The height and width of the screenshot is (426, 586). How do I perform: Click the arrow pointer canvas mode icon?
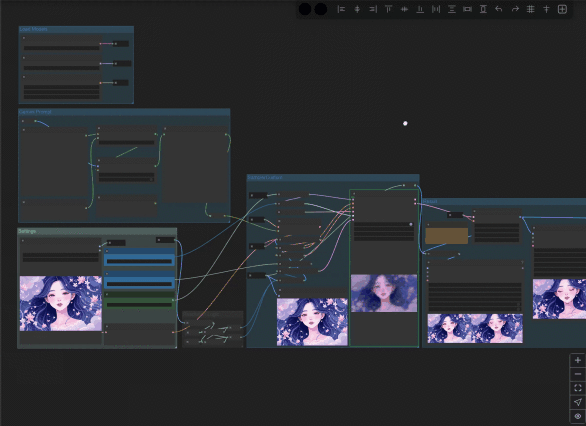(578, 402)
